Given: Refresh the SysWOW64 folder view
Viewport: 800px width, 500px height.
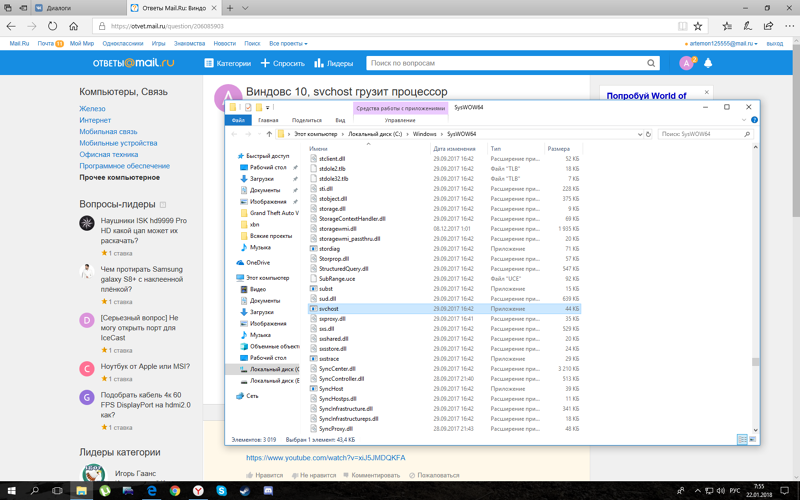Looking at the screenshot, I should point(648,134).
